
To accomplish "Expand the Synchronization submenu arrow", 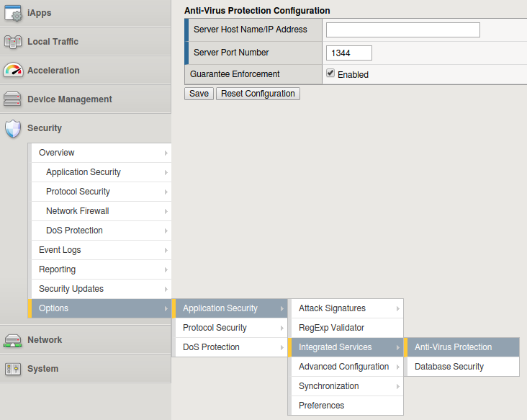I will (x=397, y=386).
